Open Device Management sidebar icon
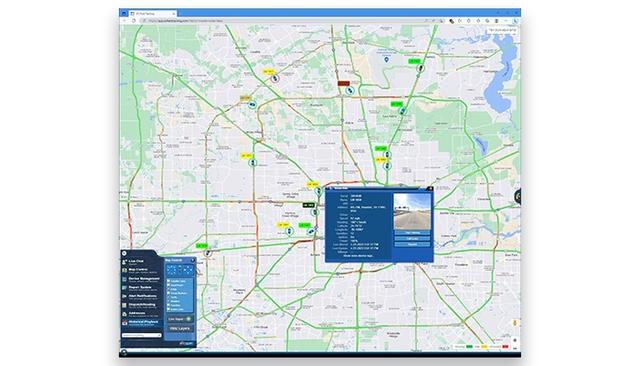The image size is (640, 366). (124, 279)
